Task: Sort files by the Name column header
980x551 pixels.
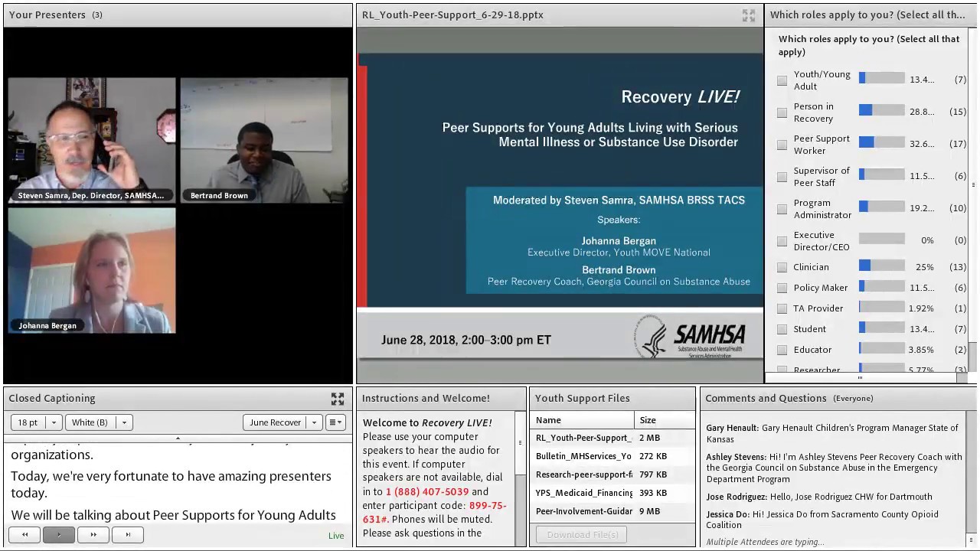Action: click(x=583, y=420)
